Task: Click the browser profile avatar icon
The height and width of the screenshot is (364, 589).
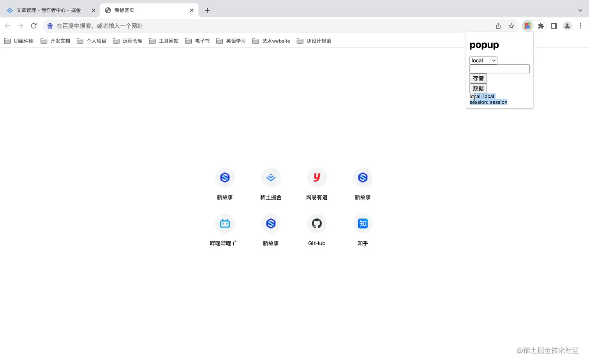Action: [567, 26]
